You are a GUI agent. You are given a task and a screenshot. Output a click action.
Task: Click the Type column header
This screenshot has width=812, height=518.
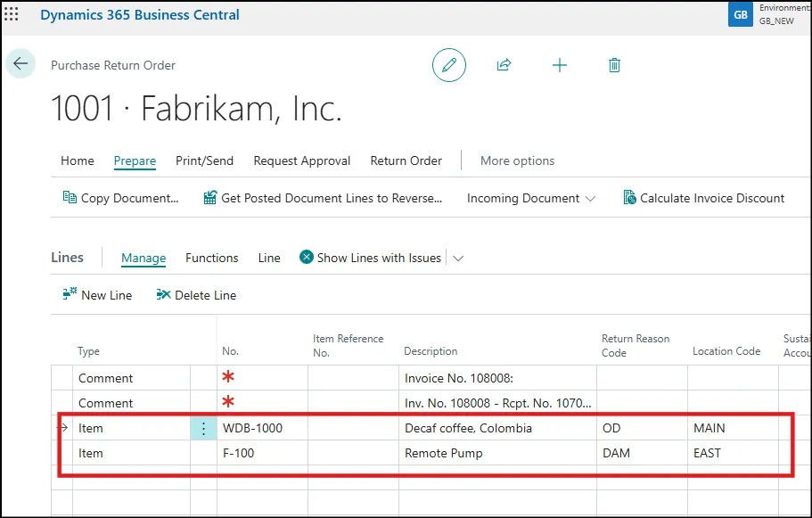[88, 351]
